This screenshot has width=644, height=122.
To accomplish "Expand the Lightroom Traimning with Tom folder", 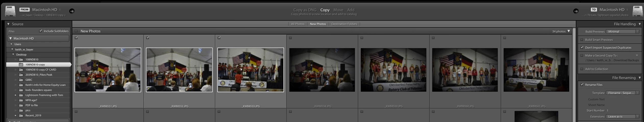I will tap(16, 95).
